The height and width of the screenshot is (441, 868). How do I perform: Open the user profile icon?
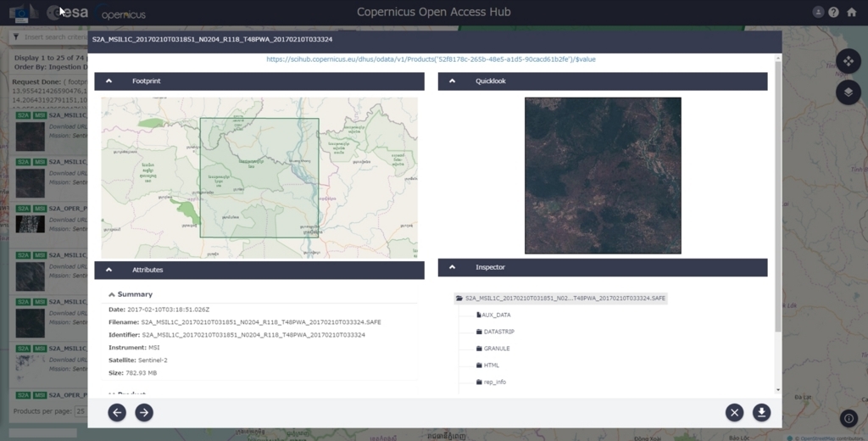pyautogui.click(x=818, y=12)
